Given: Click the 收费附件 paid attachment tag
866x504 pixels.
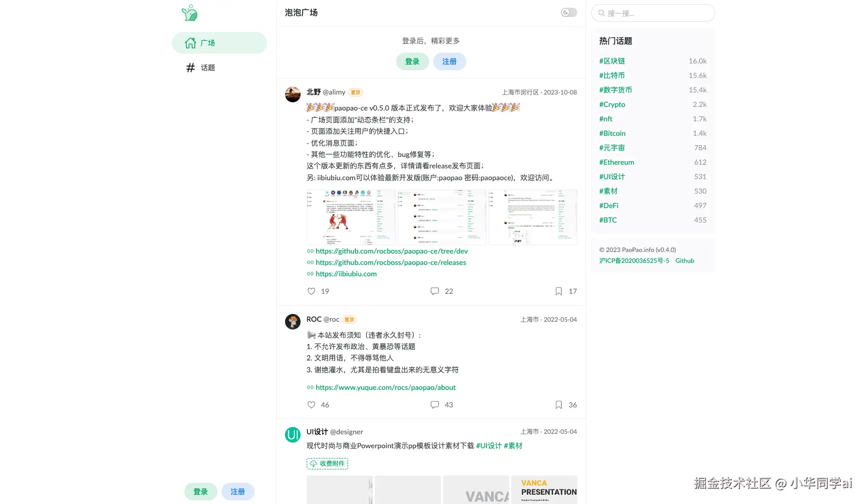Looking at the screenshot, I should click(x=327, y=464).
